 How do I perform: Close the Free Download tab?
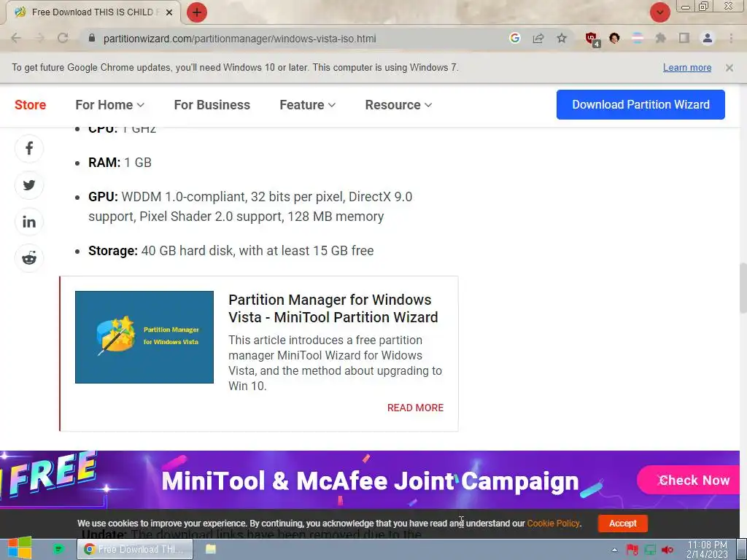point(169,12)
